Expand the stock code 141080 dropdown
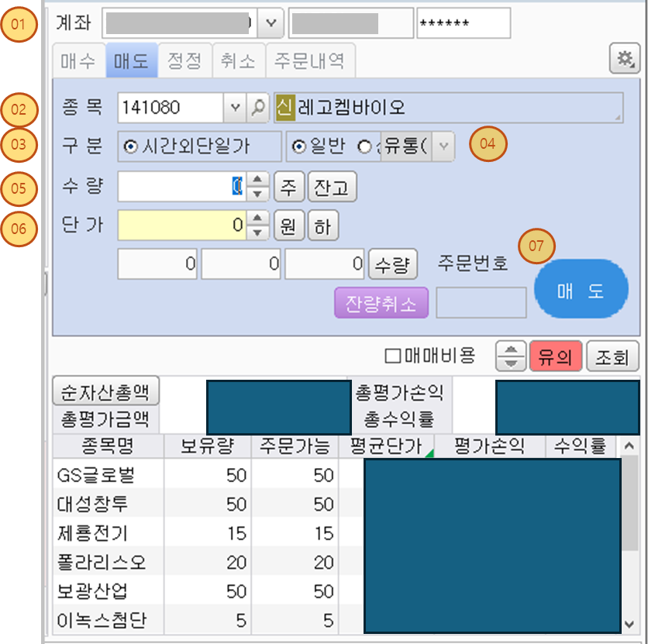 tap(235, 108)
